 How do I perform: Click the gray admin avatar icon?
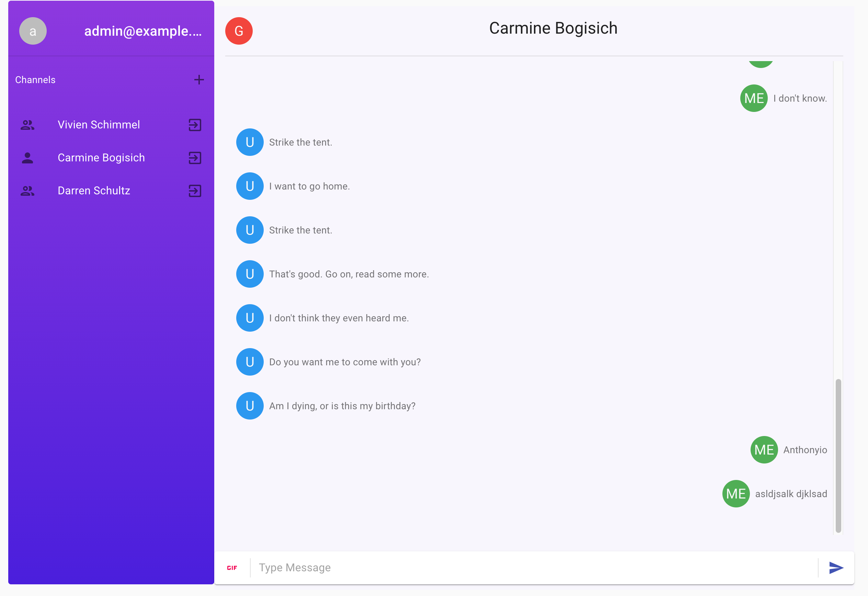[33, 31]
